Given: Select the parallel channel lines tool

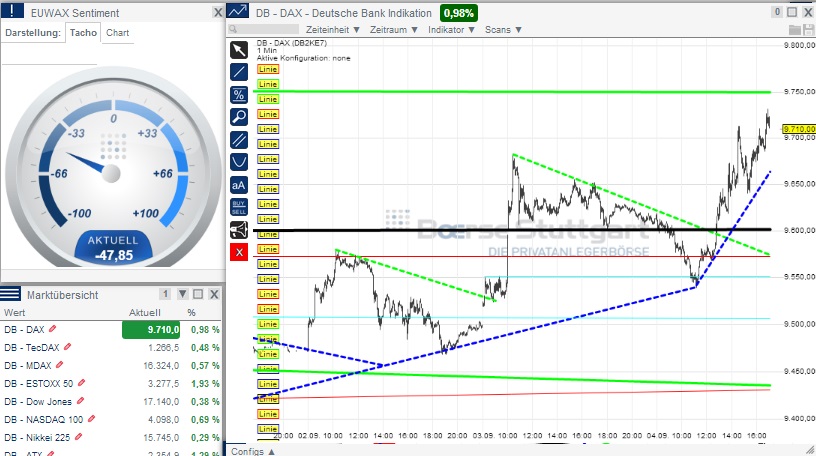Looking at the screenshot, I should [x=239, y=140].
